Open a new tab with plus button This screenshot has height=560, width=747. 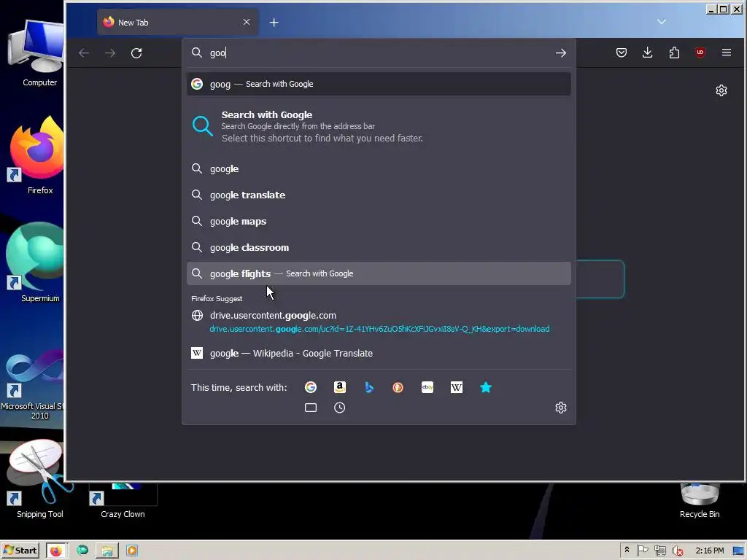[274, 23]
